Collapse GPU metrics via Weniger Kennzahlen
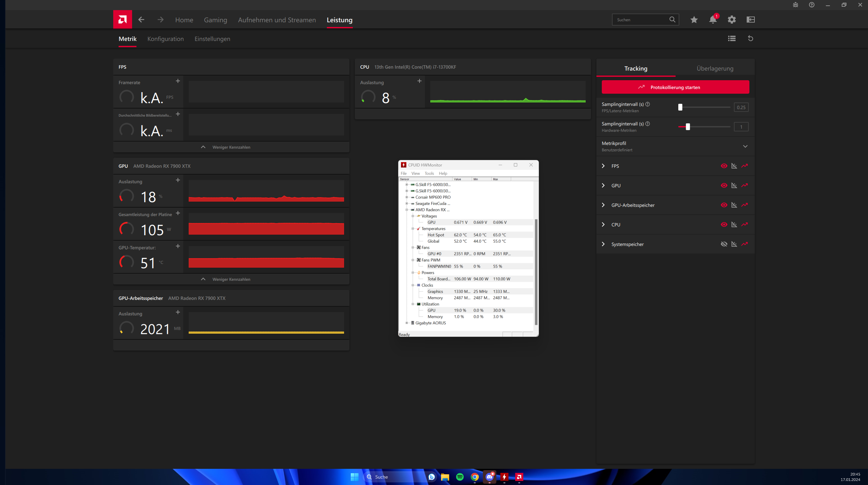This screenshot has height=485, width=868. click(x=231, y=279)
